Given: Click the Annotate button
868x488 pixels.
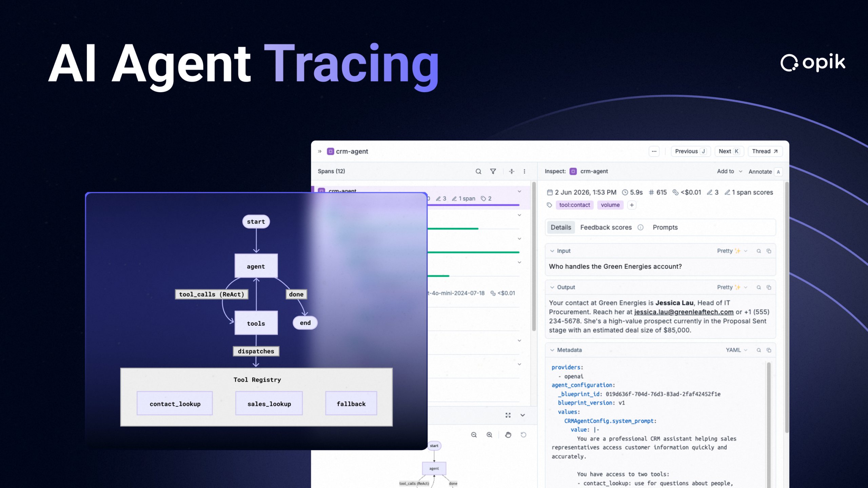Looking at the screenshot, I should [765, 172].
